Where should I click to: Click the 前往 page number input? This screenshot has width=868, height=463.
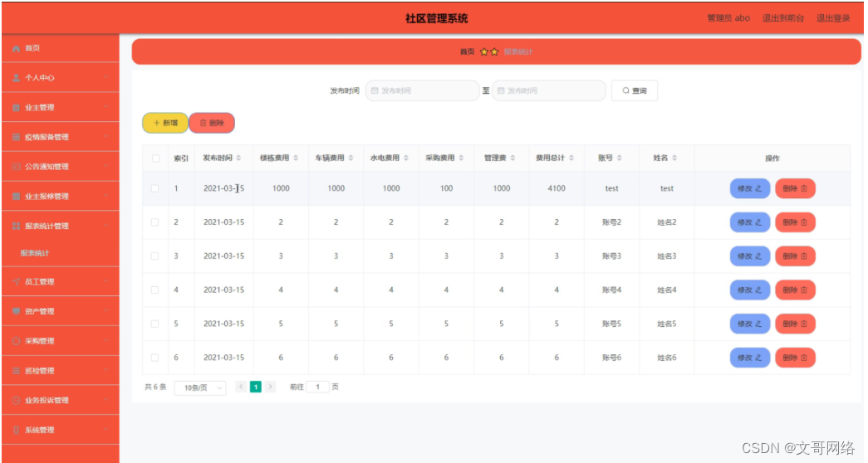point(318,387)
